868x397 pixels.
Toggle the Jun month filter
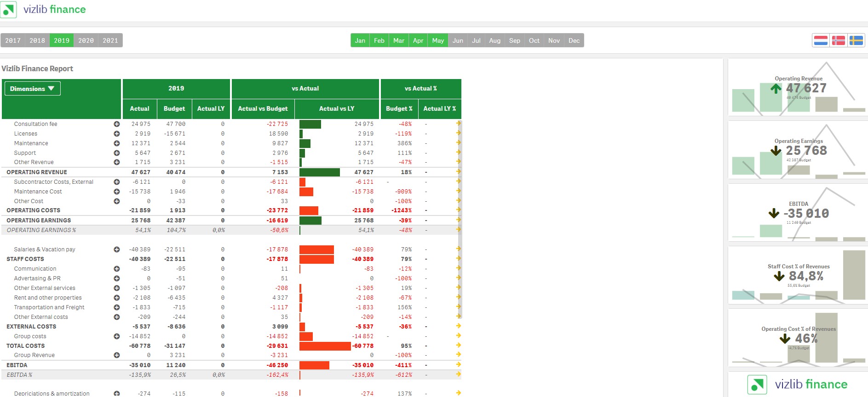tap(458, 40)
